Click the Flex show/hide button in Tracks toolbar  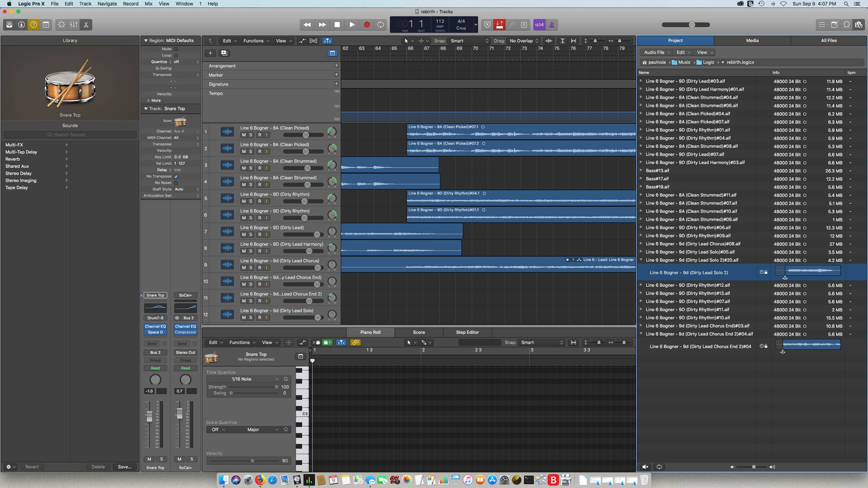[x=314, y=41]
